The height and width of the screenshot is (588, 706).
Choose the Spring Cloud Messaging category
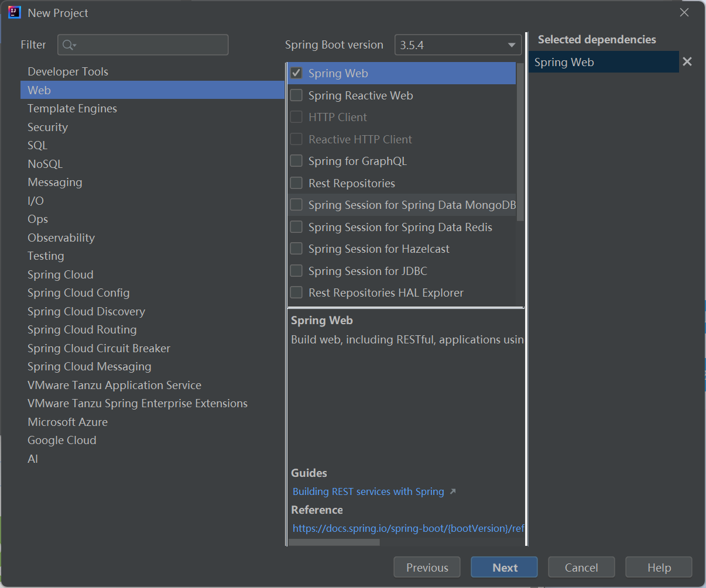(152, 366)
